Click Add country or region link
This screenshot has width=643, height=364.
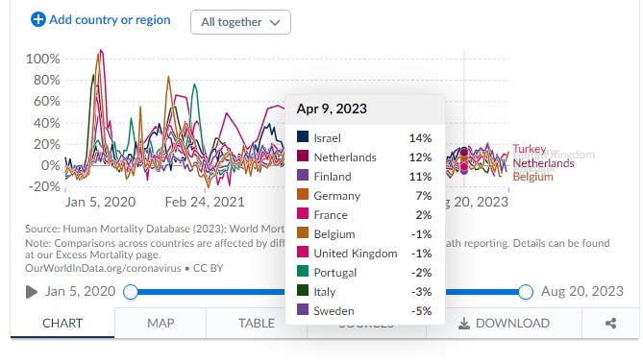pos(110,19)
